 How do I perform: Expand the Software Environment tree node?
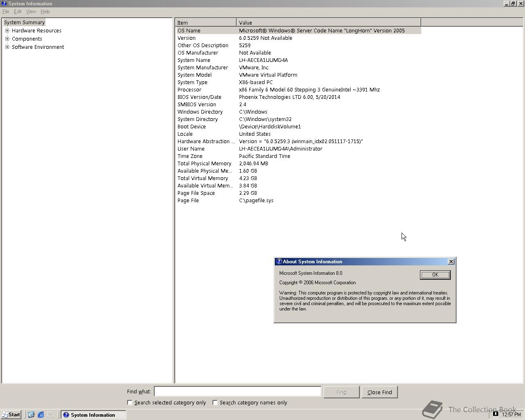pos(7,47)
